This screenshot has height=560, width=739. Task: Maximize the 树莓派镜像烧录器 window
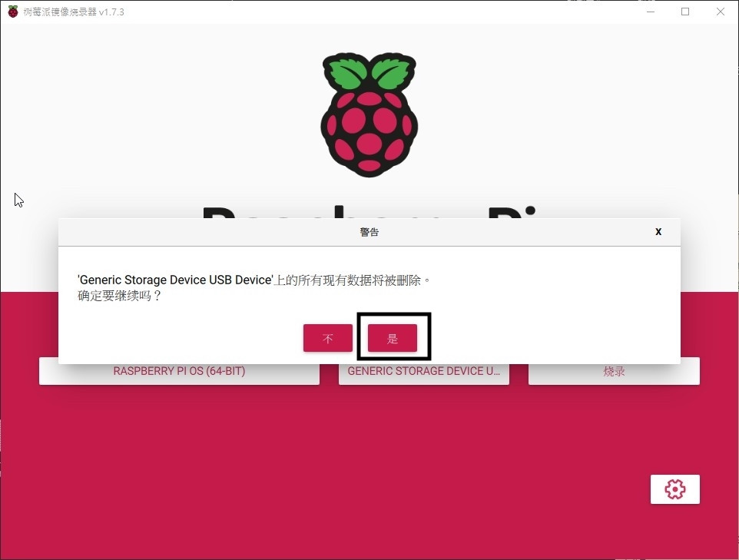point(685,12)
